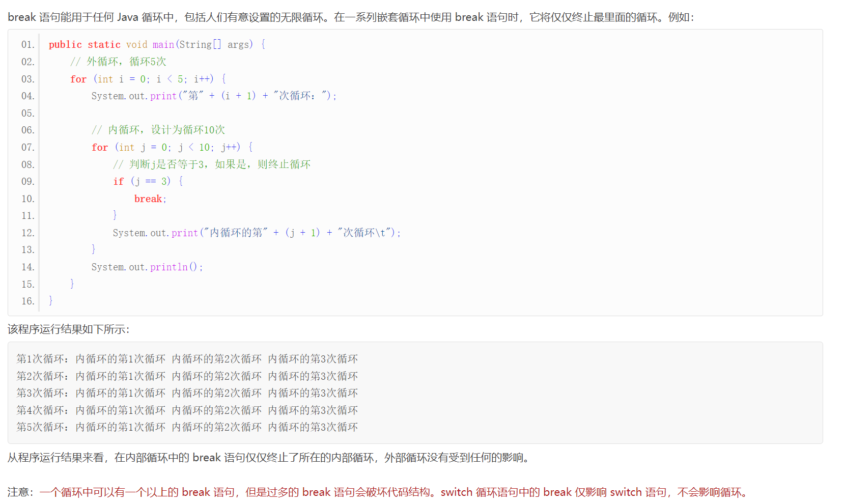Click the output row starting '第3次循环：'
This screenshot has height=504, width=844.
[187, 393]
